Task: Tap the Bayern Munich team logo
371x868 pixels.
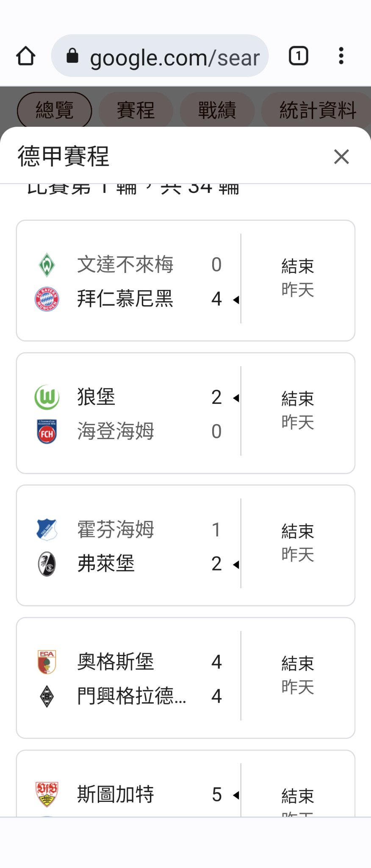Action: click(47, 299)
